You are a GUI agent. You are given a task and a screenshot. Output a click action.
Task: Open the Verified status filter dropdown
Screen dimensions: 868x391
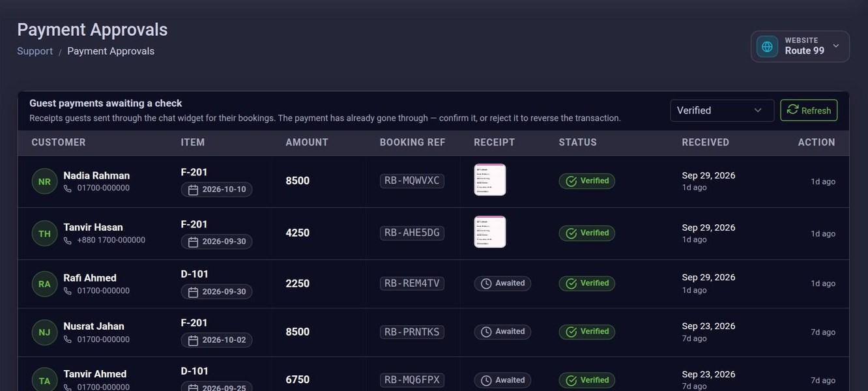click(x=722, y=110)
